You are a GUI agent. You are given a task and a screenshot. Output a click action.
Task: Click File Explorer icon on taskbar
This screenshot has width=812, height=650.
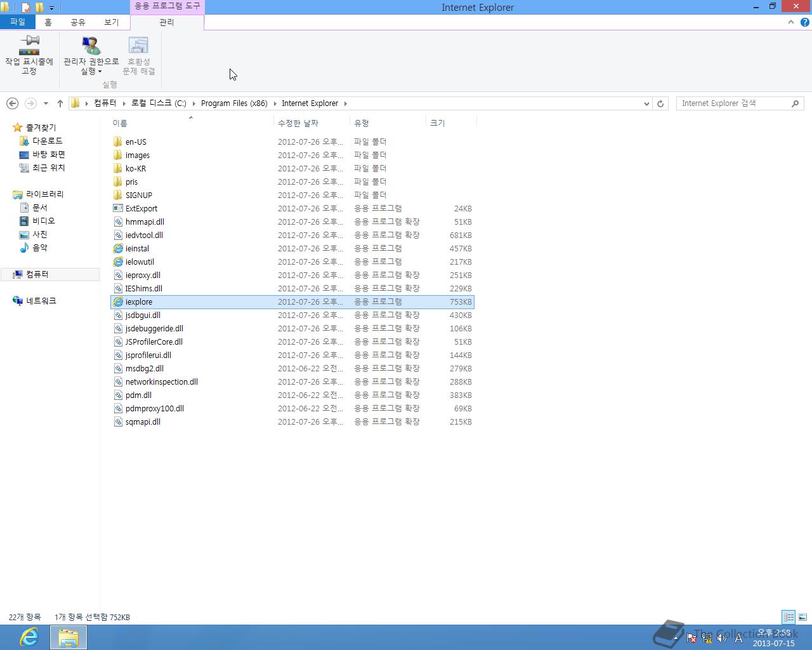(68, 637)
